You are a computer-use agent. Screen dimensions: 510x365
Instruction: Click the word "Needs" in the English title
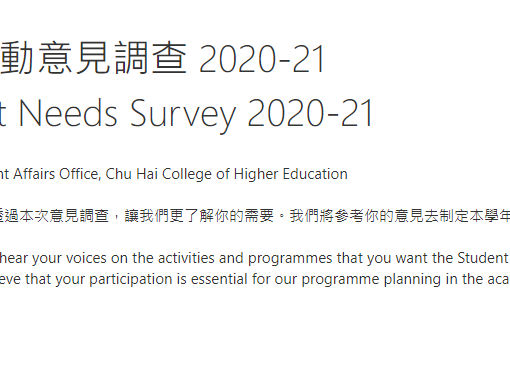tap(68, 113)
